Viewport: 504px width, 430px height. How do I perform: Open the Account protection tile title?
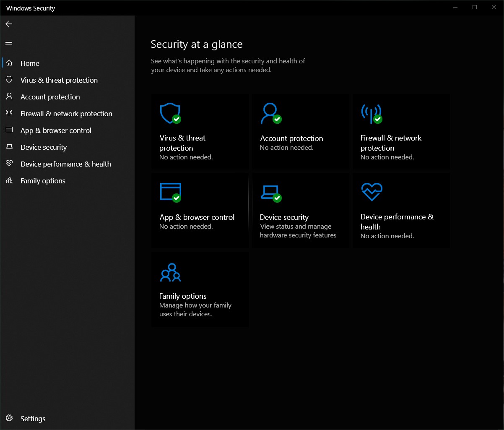pyautogui.click(x=291, y=138)
